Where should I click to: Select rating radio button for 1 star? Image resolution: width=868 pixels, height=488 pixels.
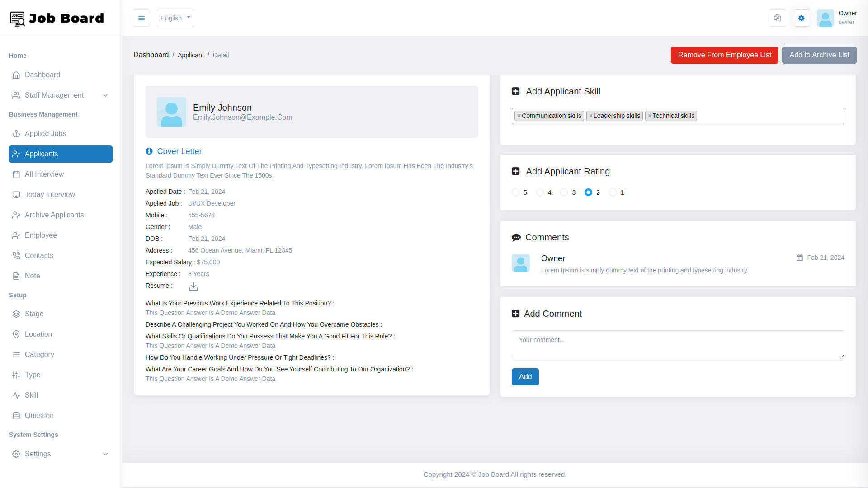tap(613, 192)
